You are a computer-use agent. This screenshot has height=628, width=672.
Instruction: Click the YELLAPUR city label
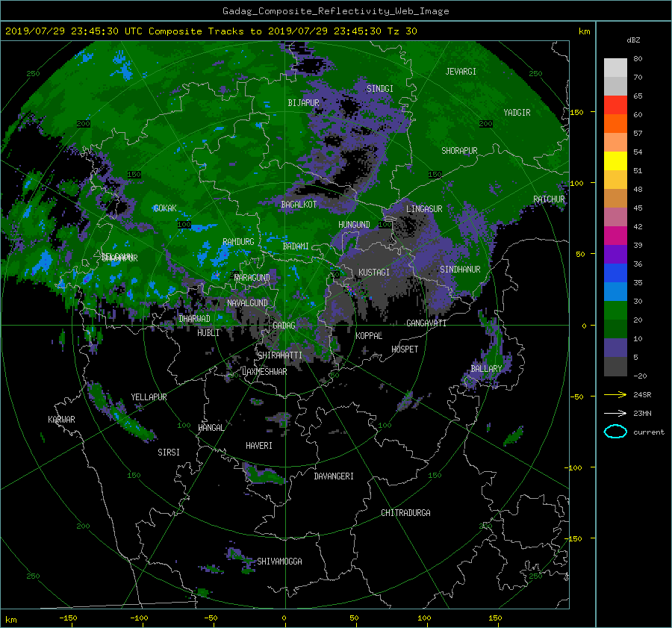pyautogui.click(x=149, y=397)
